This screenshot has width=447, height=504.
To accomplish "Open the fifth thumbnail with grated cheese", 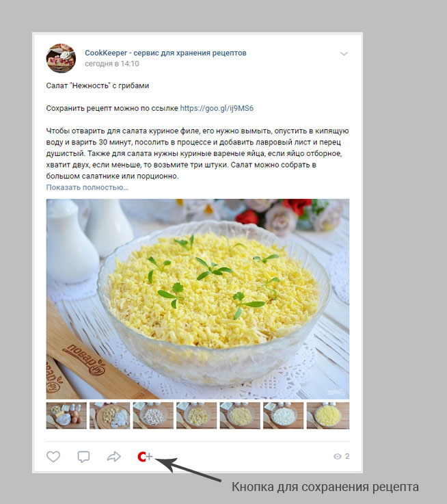I will (240, 416).
